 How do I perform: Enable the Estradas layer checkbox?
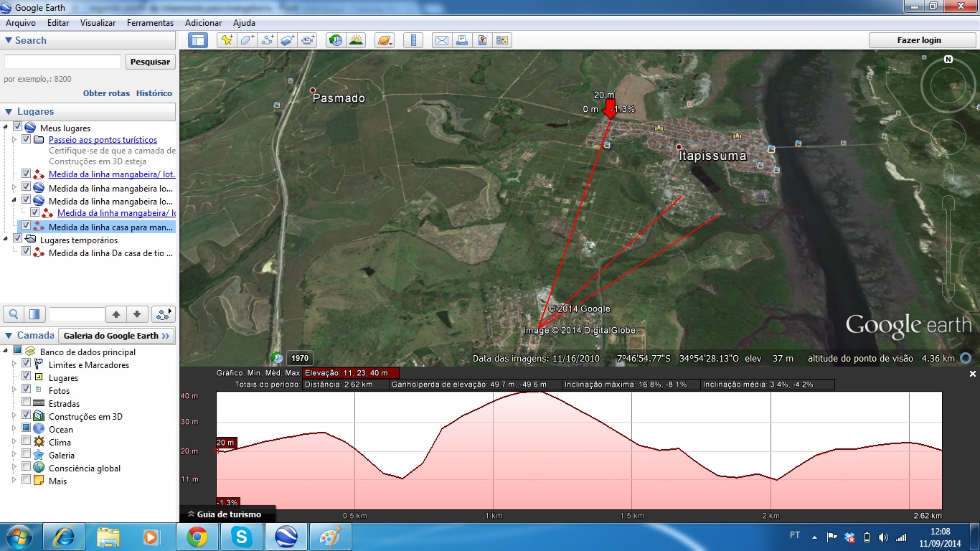point(27,403)
